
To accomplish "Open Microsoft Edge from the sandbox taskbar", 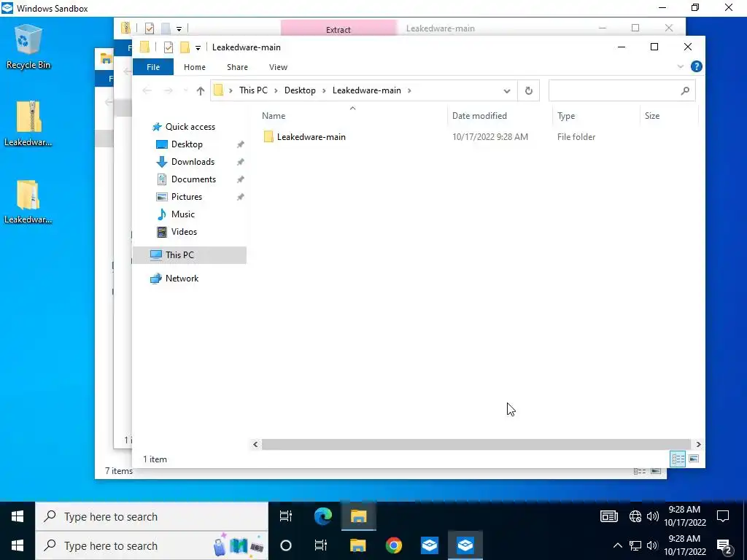I will click(x=323, y=516).
